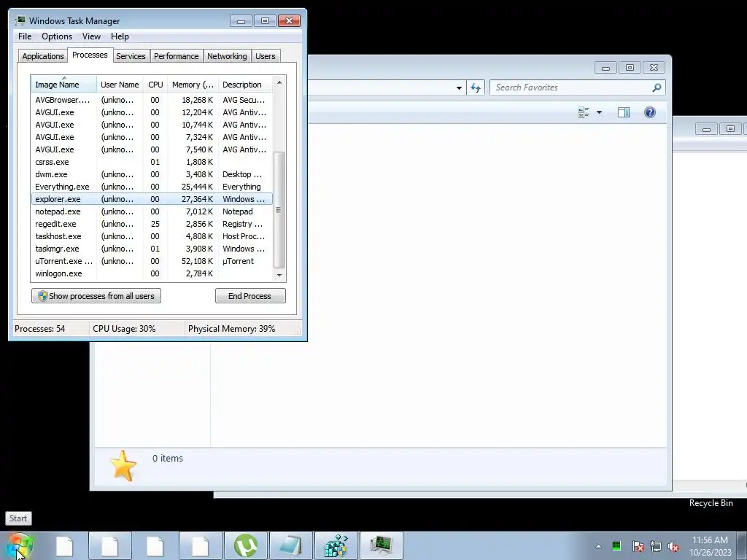Select AVGBrowser process row
The height and width of the screenshot is (560, 747).
click(x=152, y=100)
